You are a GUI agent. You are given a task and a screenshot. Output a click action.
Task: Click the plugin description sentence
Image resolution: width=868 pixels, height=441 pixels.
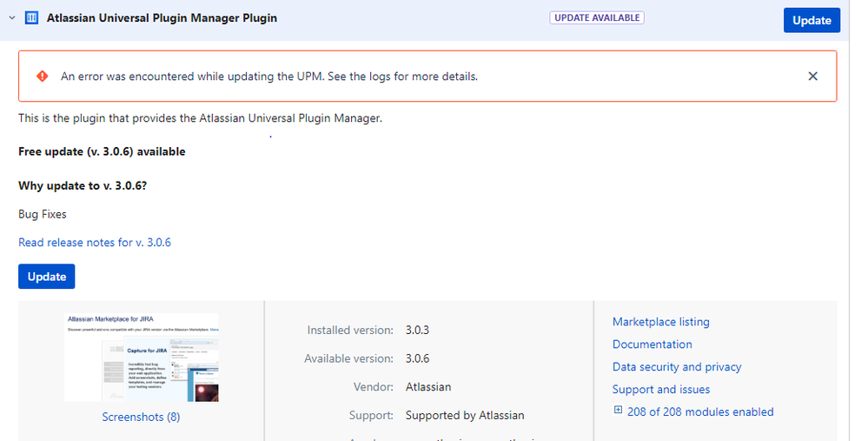pos(201,118)
